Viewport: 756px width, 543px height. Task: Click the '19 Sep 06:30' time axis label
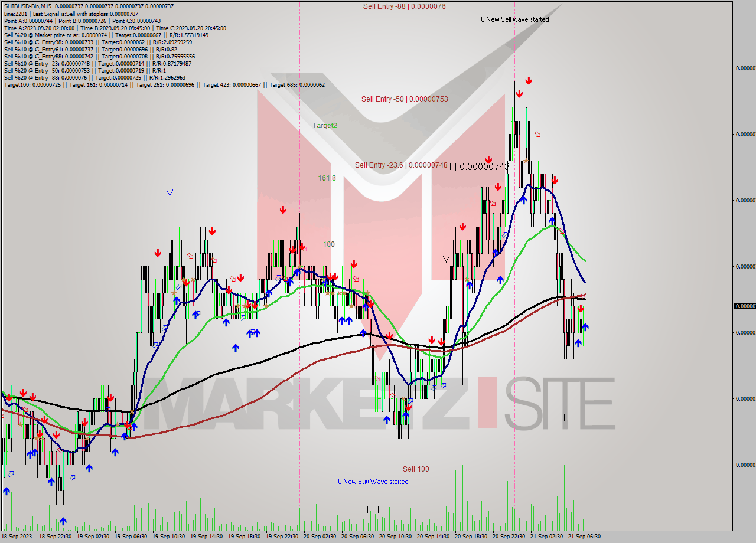pyautogui.click(x=131, y=537)
